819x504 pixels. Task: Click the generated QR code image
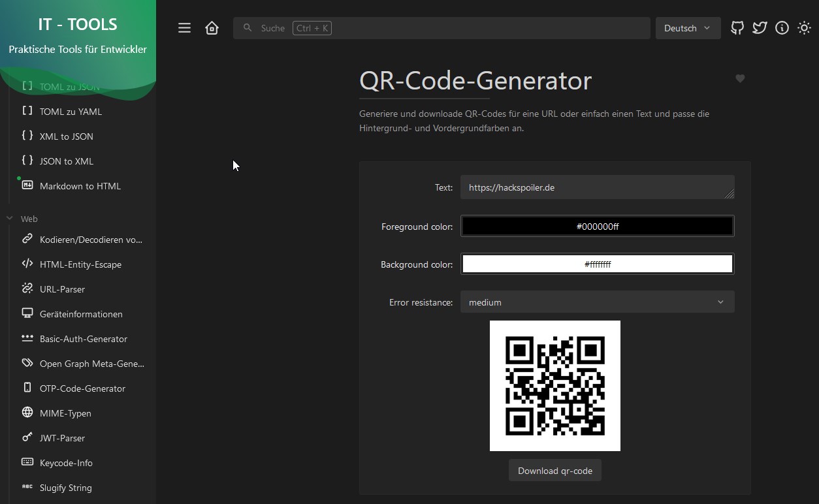coord(555,386)
